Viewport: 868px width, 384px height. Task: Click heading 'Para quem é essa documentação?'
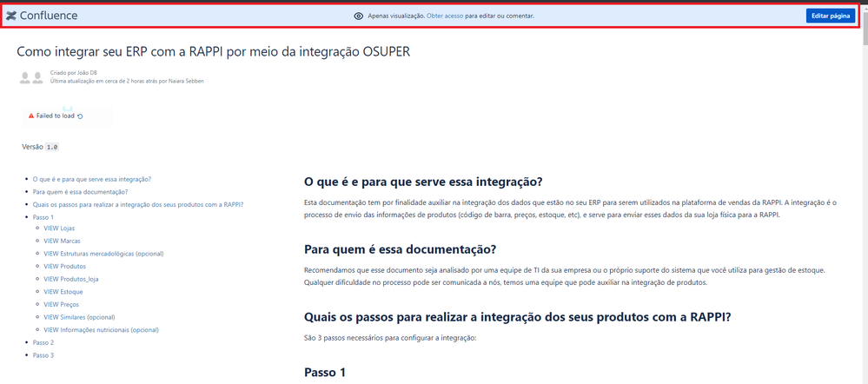pyautogui.click(x=401, y=249)
